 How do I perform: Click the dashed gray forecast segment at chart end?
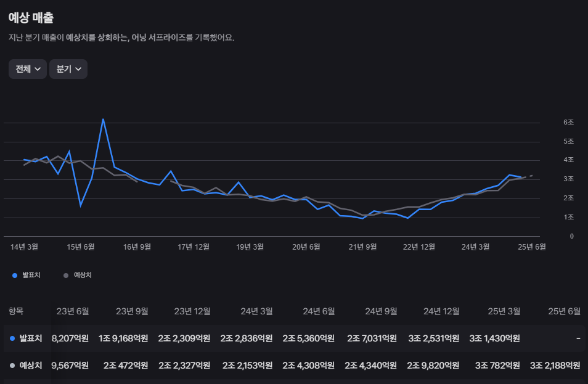[x=528, y=176]
